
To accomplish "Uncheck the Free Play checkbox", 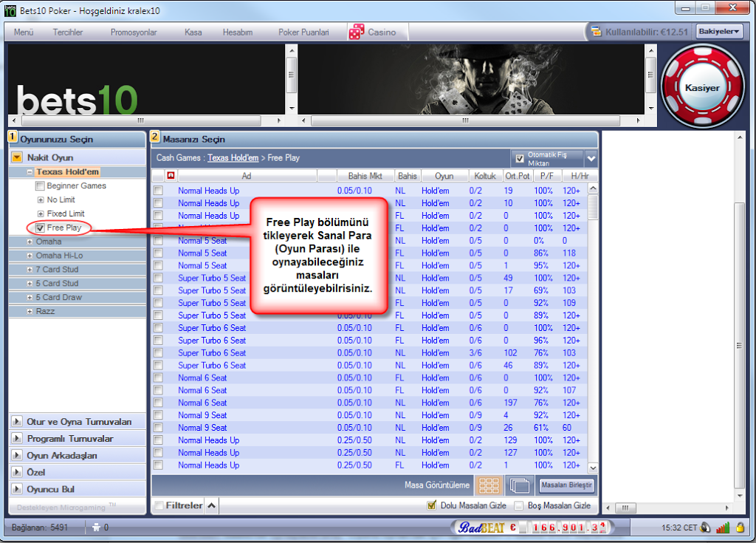I will click(x=40, y=228).
